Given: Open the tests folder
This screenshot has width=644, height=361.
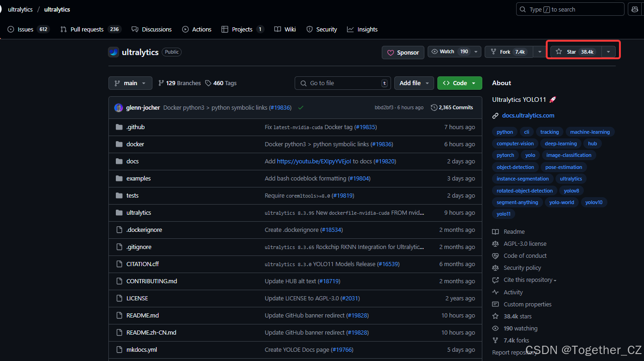Looking at the screenshot, I should [133, 195].
